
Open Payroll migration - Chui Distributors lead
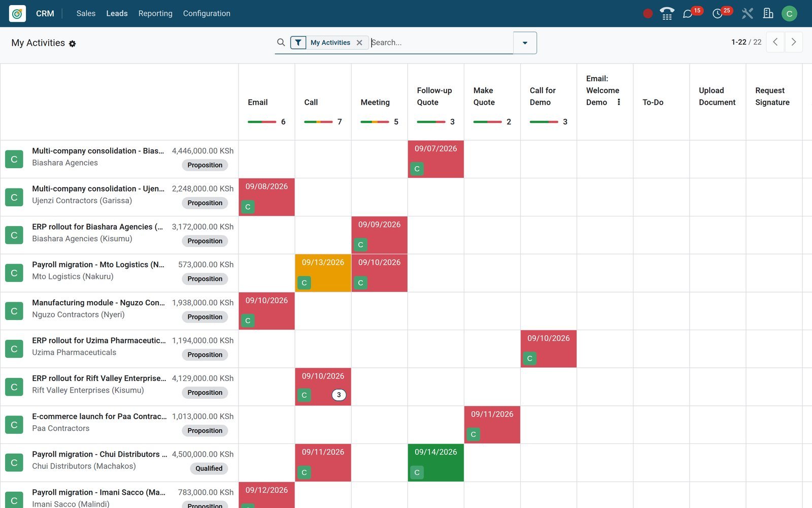pos(99,454)
